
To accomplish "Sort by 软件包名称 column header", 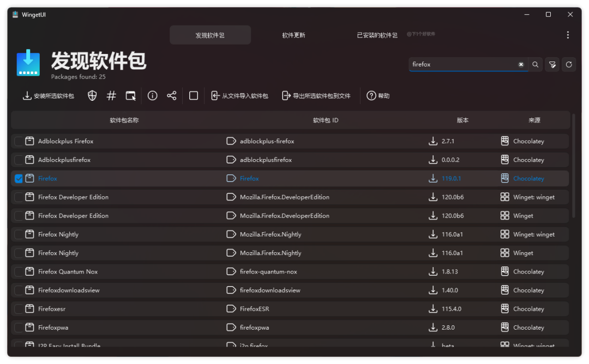I will [x=124, y=120].
